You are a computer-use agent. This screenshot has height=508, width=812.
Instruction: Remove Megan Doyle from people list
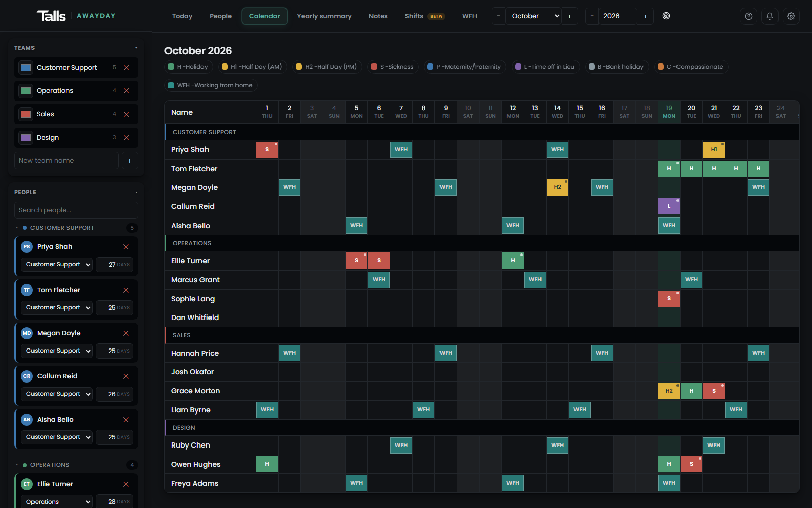click(126, 333)
